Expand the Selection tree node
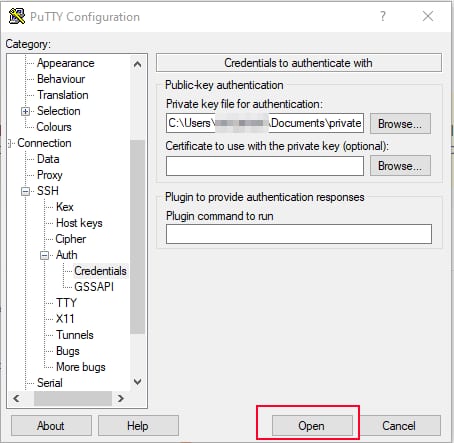454x443 pixels. (25, 111)
